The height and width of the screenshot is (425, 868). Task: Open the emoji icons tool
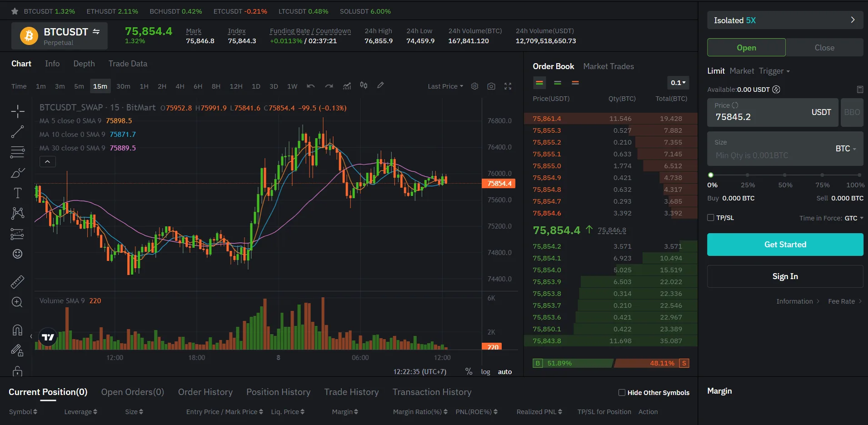point(17,254)
